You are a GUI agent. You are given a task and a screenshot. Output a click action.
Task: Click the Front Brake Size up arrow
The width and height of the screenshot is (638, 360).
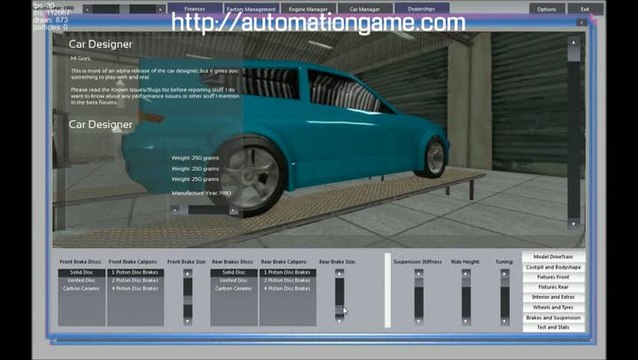click(x=188, y=274)
